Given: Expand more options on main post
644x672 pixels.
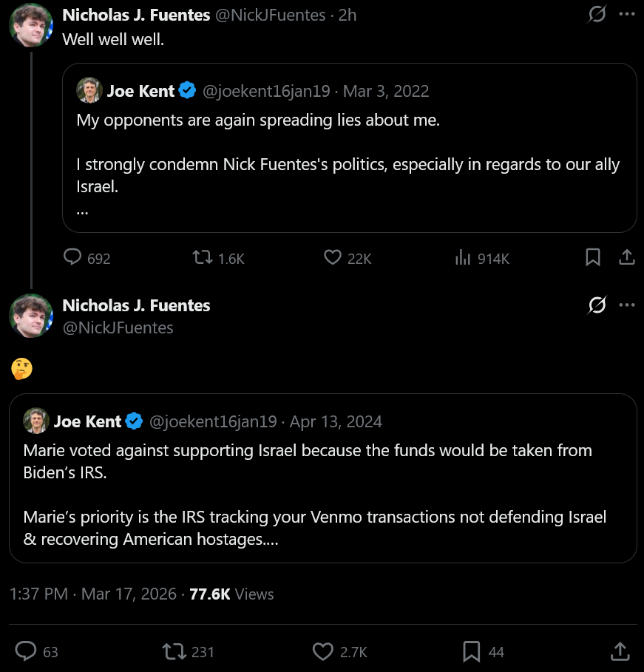Looking at the screenshot, I should 626,305.
